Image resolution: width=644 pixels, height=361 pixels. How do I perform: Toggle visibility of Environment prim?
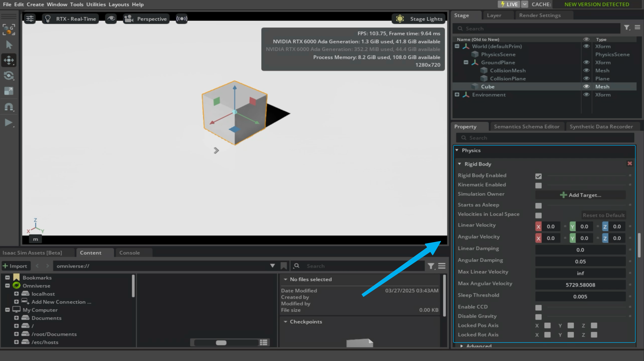pyautogui.click(x=586, y=95)
